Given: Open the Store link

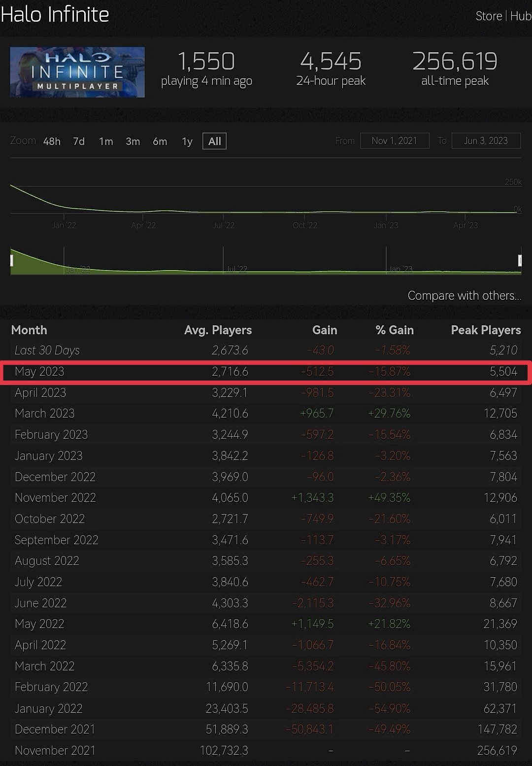Looking at the screenshot, I should (x=489, y=16).
